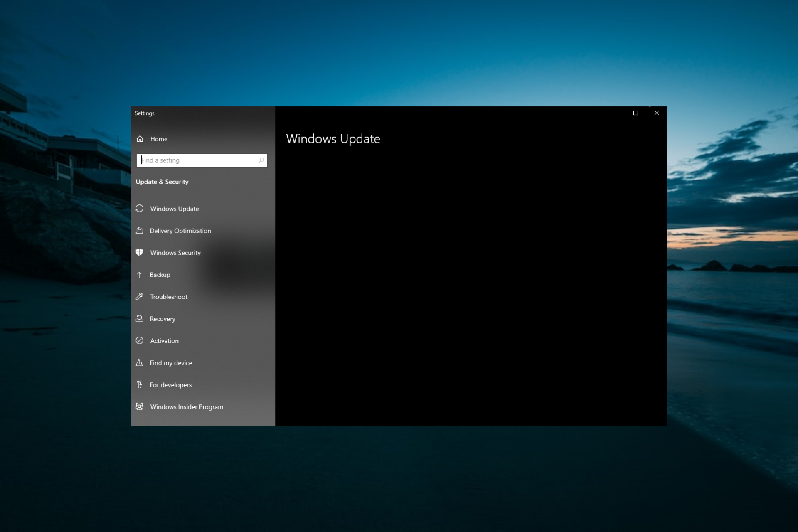Open Find my device settings

point(203,363)
